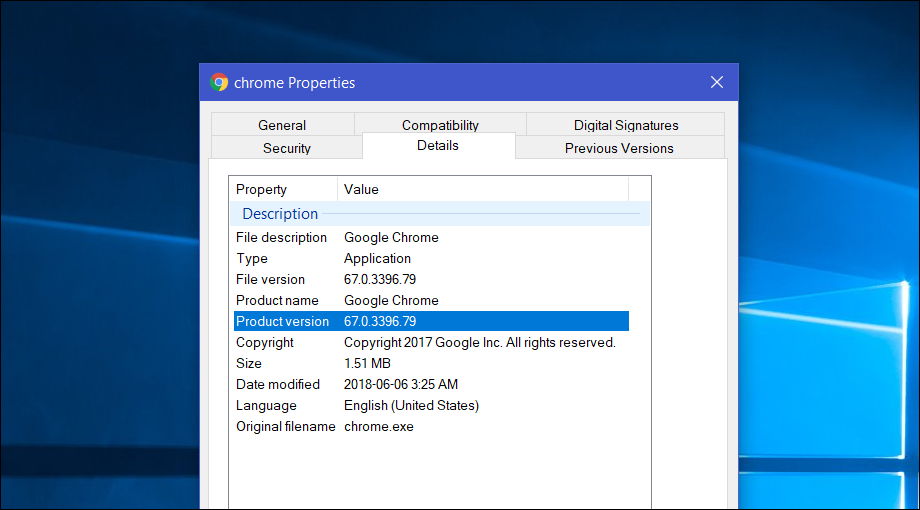Select the Type row labeled Application

[x=431, y=258]
